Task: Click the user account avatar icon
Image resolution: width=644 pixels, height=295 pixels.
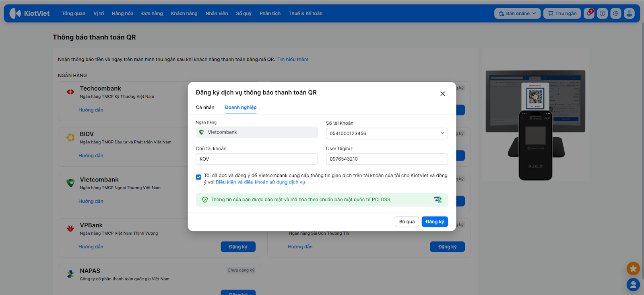Action: 629,13
